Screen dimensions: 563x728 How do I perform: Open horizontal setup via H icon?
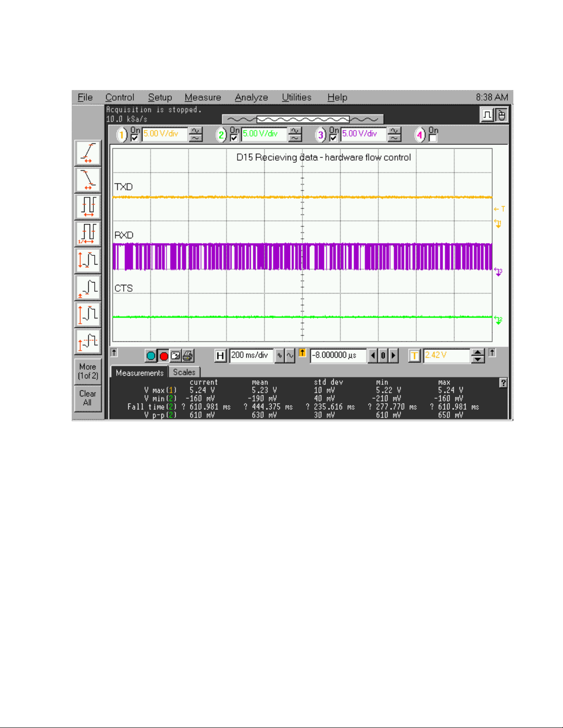(221, 356)
